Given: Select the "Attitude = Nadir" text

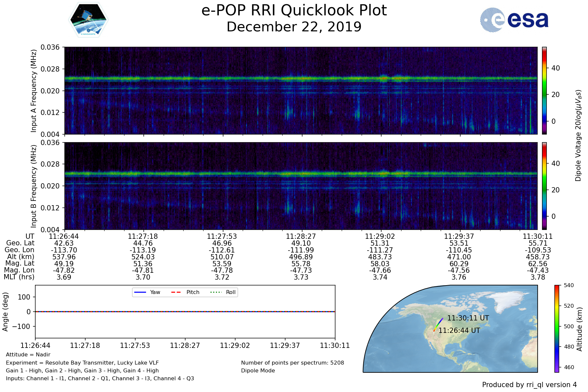Looking at the screenshot, I should [28, 355].
